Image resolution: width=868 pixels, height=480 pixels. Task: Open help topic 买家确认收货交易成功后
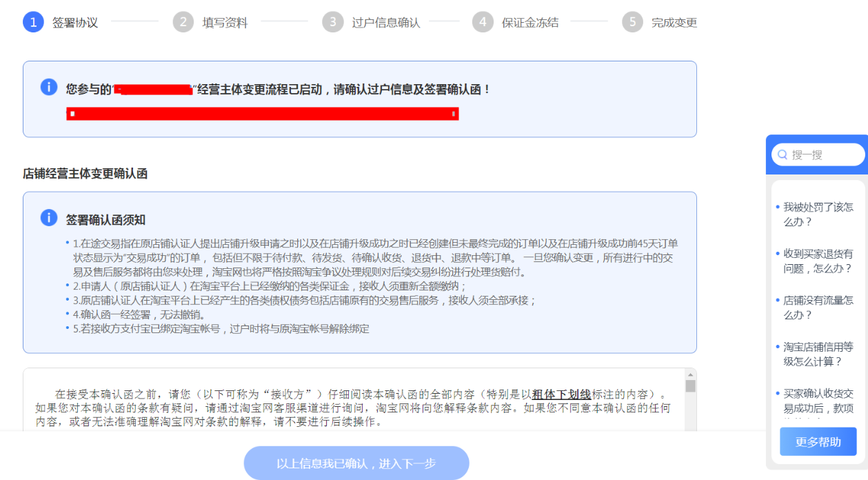point(818,400)
